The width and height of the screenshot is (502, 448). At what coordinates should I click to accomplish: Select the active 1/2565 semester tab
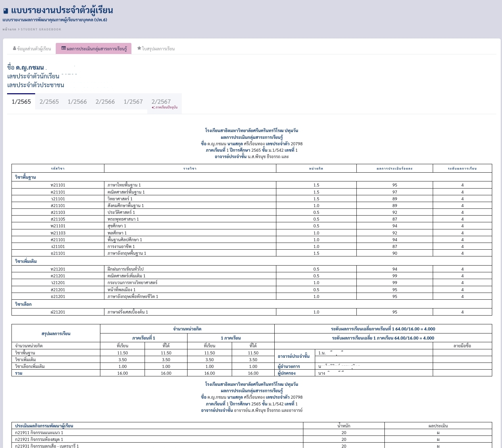point(21,102)
